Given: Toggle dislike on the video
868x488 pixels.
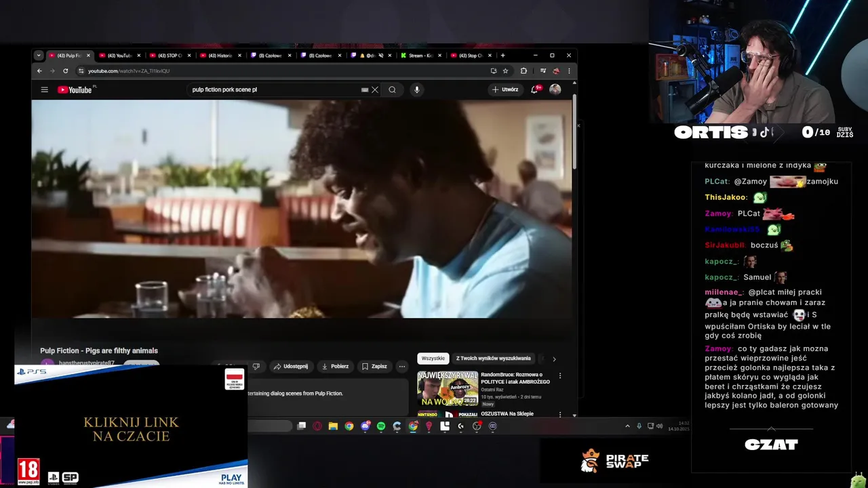Looking at the screenshot, I should (x=256, y=367).
